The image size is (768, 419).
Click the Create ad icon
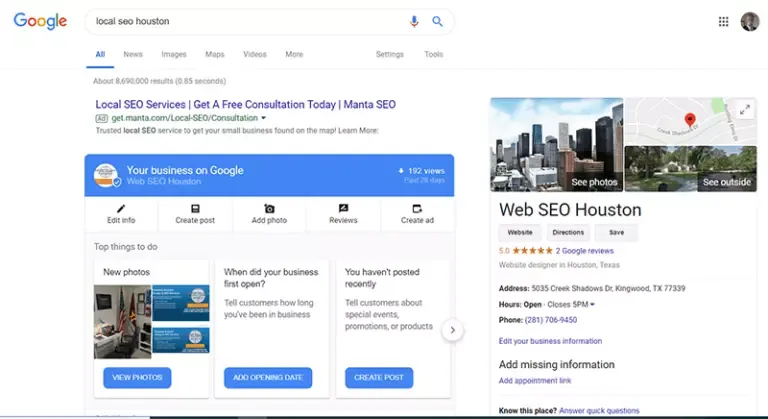coord(417,209)
